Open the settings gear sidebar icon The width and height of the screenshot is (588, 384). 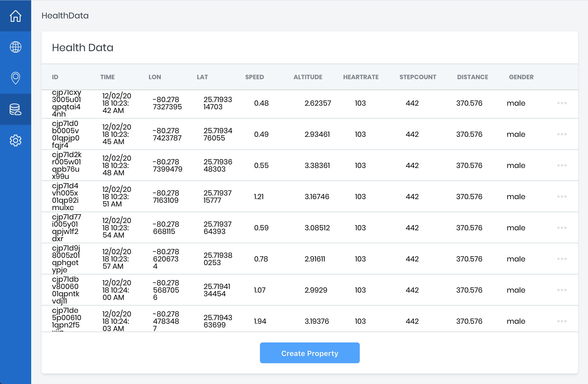coord(16,140)
